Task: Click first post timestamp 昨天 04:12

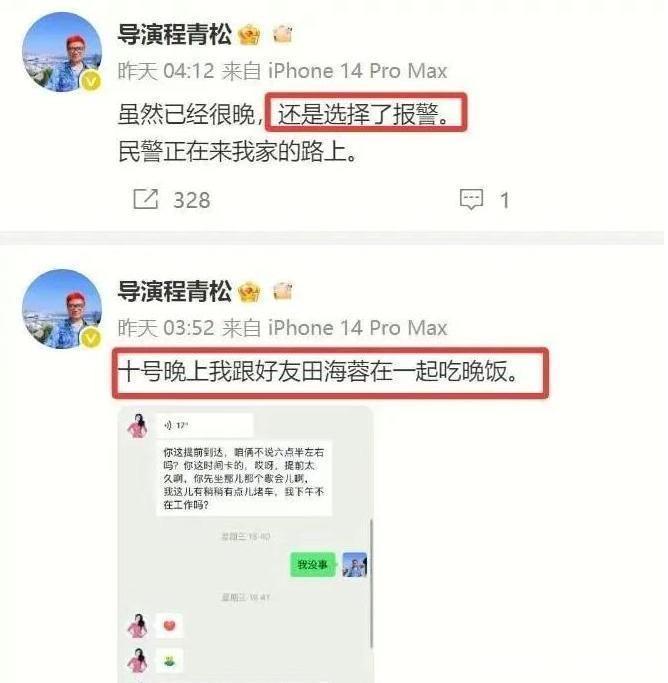Action: click(166, 71)
